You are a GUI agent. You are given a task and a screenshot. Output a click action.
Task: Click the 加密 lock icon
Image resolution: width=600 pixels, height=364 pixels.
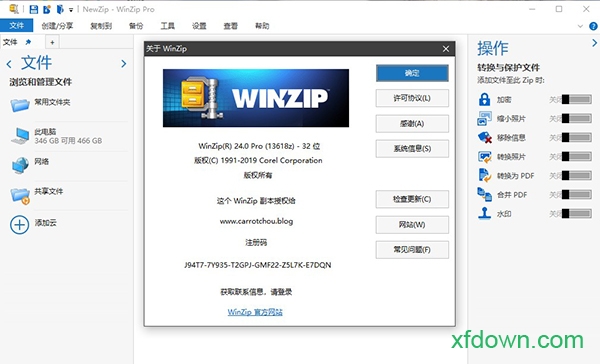(484, 100)
